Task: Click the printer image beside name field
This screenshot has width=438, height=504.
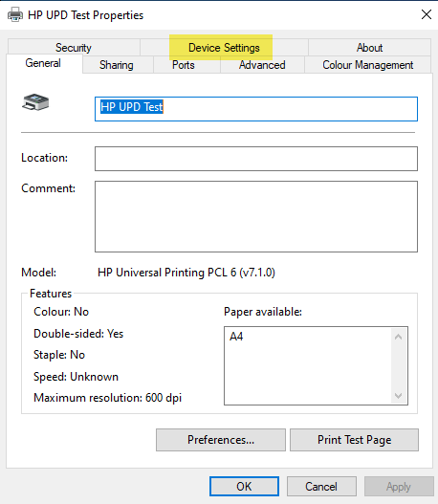Action: pyautogui.click(x=35, y=102)
